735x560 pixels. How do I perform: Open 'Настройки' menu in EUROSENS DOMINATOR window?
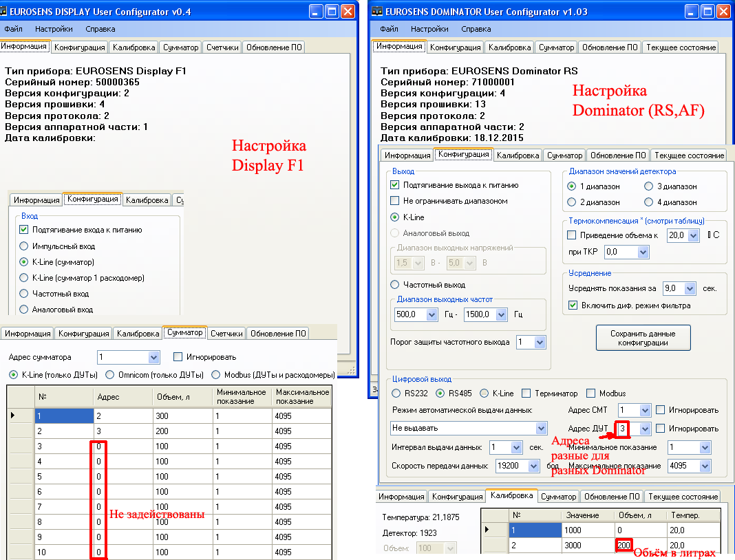pos(429,29)
